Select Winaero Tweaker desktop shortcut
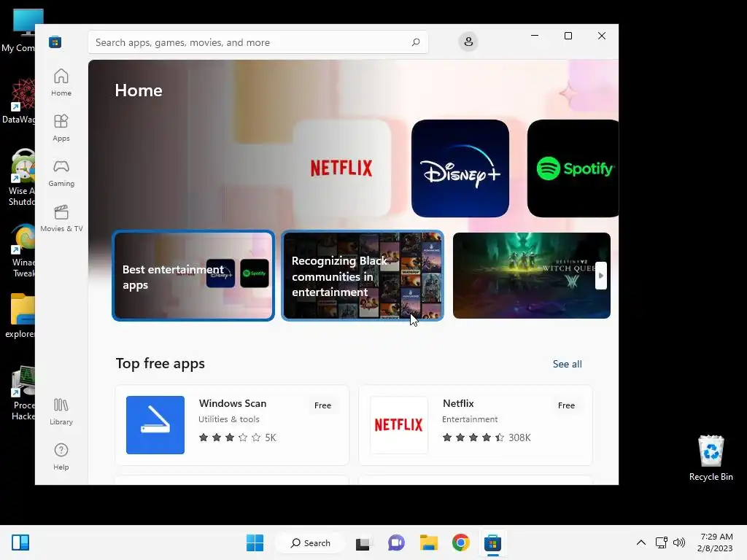Viewport: 747px width, 560px height. 21,251
